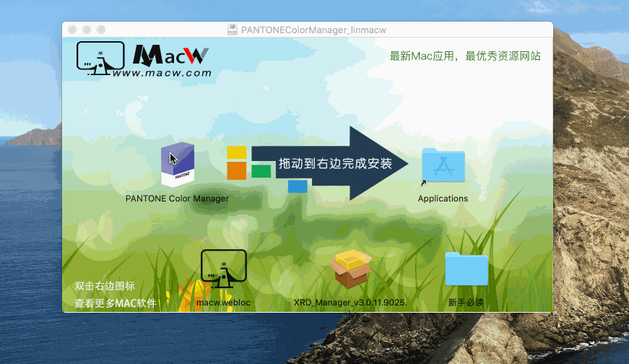Click the 查看更多MAC软件 text
The width and height of the screenshot is (629, 364).
click(x=116, y=303)
